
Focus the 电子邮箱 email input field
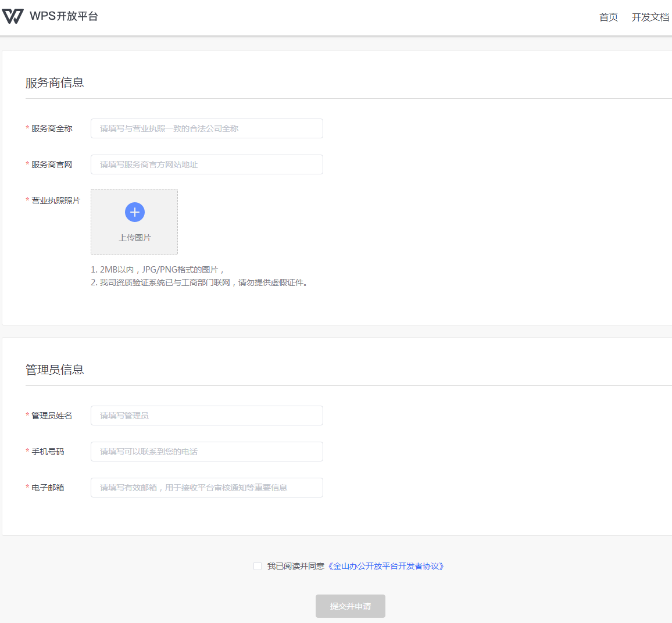point(206,488)
